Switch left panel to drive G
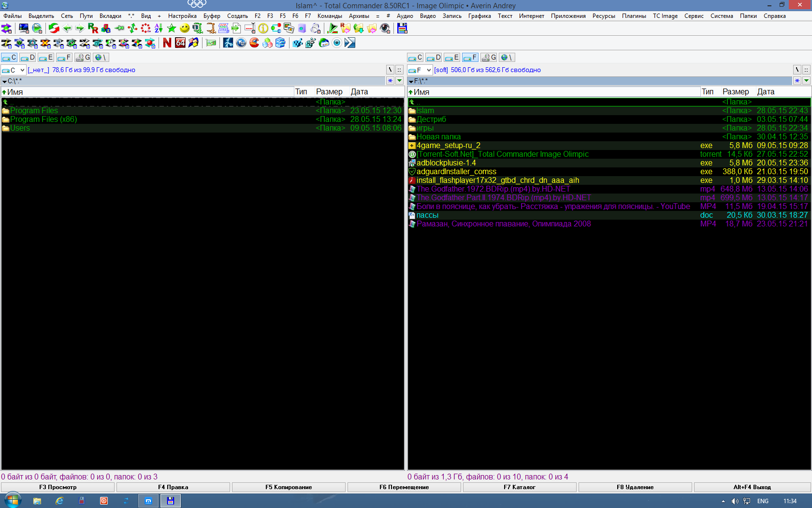Image resolution: width=812 pixels, height=508 pixels. (83, 58)
